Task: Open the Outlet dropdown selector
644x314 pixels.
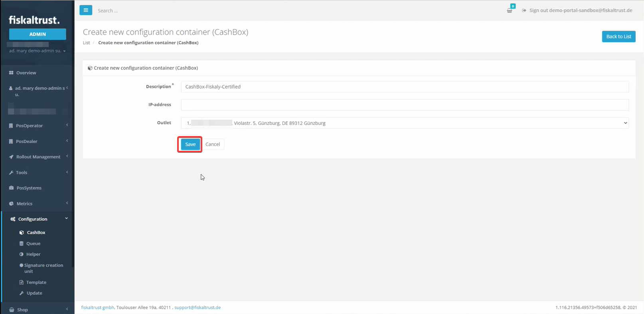Action: tap(405, 123)
